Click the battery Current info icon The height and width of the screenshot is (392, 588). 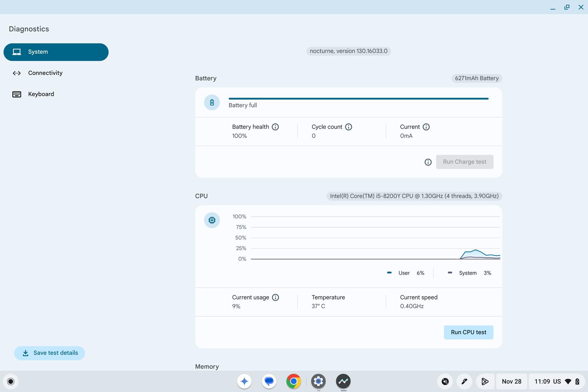pos(426,127)
